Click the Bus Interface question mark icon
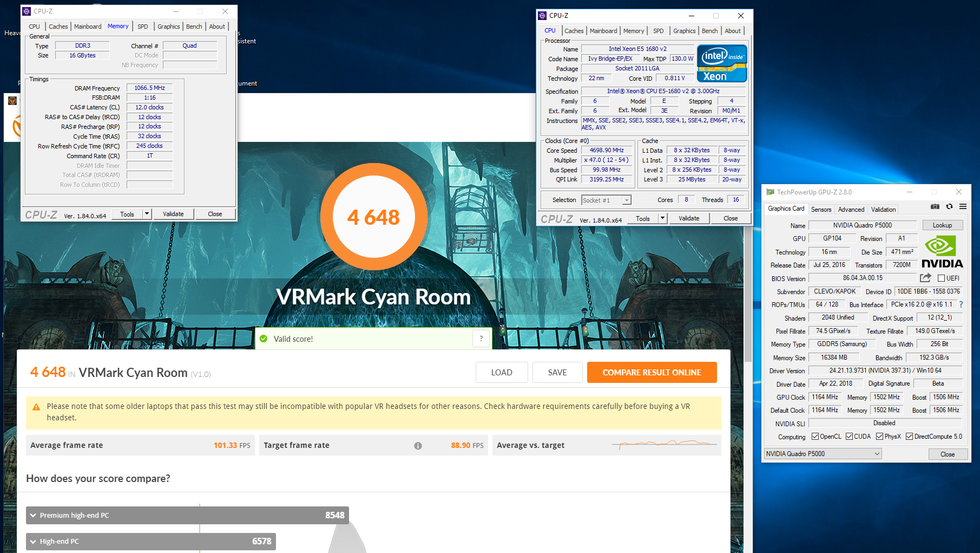The image size is (980, 553). click(961, 304)
